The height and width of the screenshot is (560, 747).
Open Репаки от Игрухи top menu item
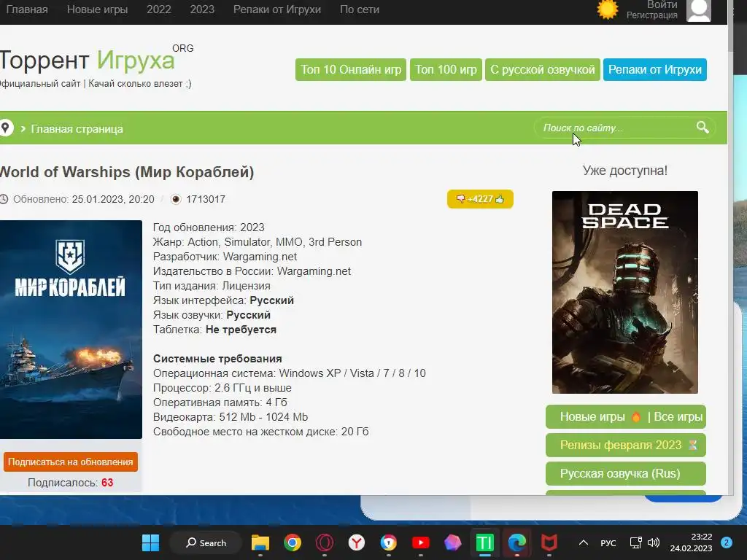276,9
